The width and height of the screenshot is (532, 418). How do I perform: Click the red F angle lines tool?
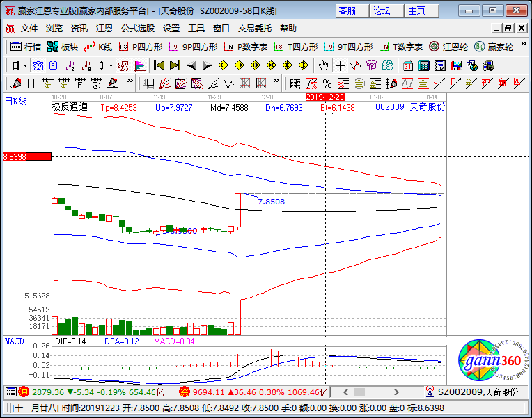pyautogui.click(x=455, y=83)
